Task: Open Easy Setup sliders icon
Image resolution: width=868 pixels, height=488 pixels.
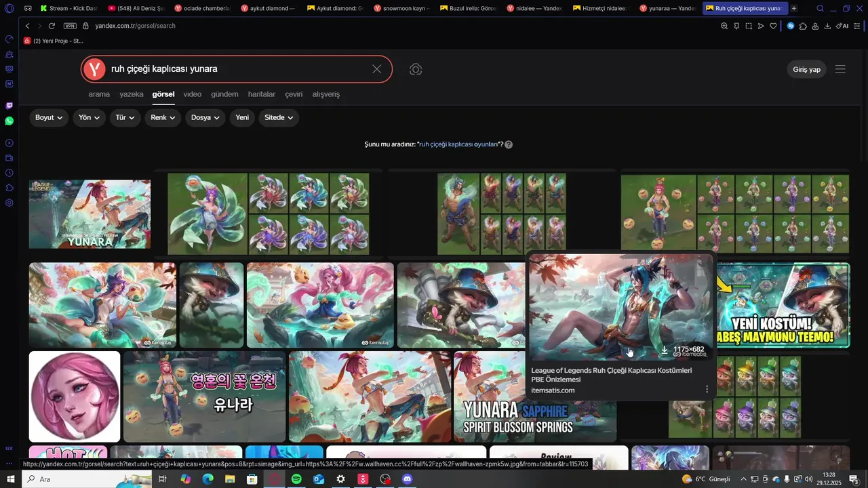Action: tap(859, 26)
